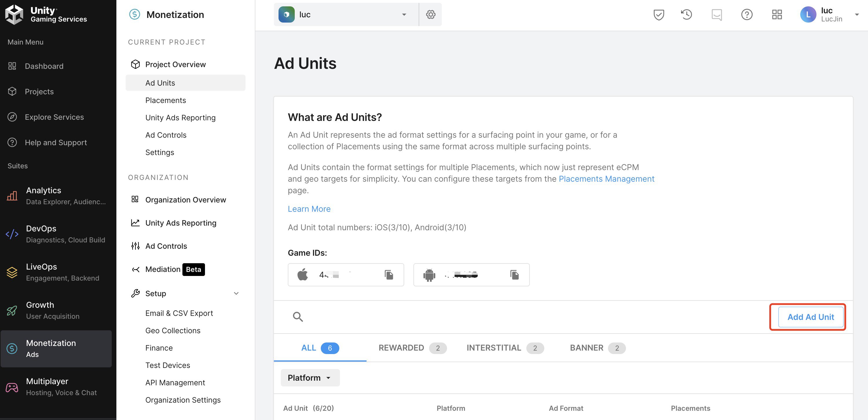The image size is (868, 420).
Task: Open Test Devices
Action: 167,365
